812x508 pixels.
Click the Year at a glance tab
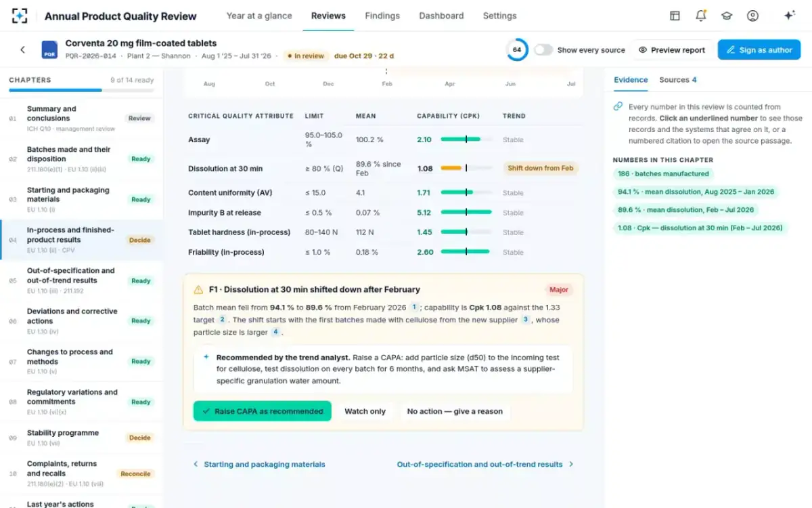[259, 16]
